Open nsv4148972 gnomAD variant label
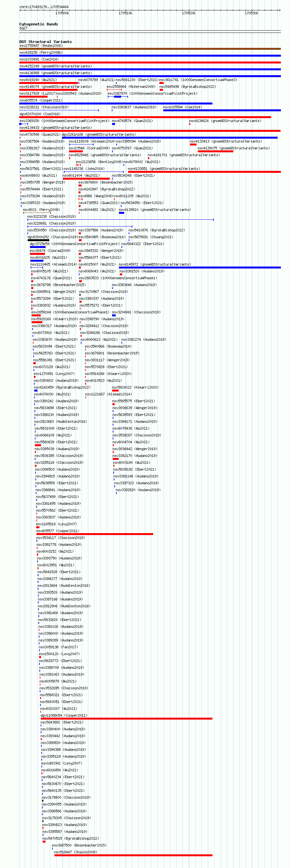Screen dimensions: 290x868 (155, 265)
